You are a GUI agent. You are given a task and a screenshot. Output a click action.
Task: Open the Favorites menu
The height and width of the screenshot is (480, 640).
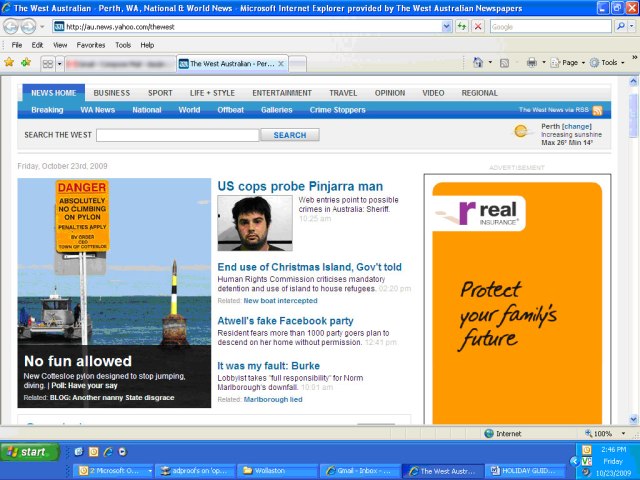pyautogui.click(x=90, y=45)
